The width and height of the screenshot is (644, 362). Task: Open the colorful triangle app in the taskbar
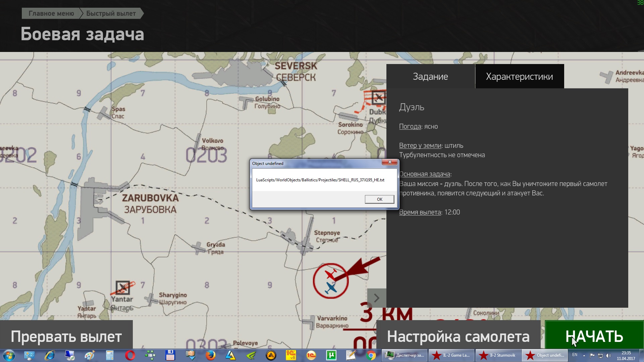[230, 355]
